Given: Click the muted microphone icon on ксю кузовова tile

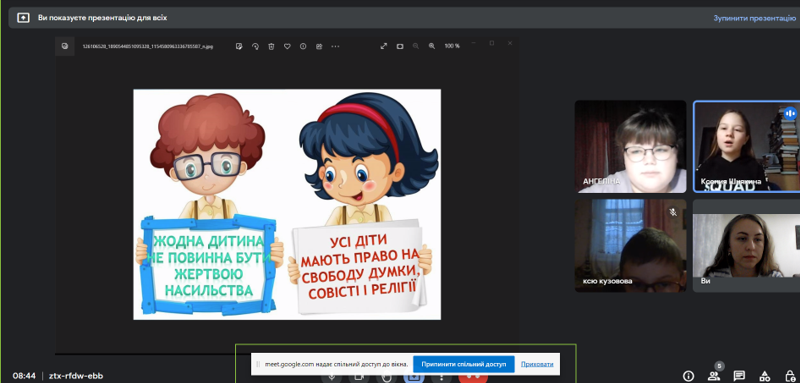Looking at the screenshot, I should [x=673, y=212].
